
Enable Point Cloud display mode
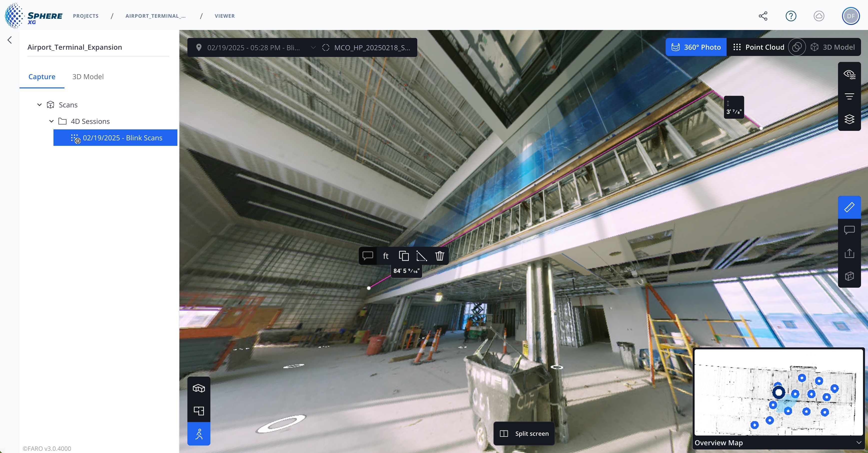764,47
